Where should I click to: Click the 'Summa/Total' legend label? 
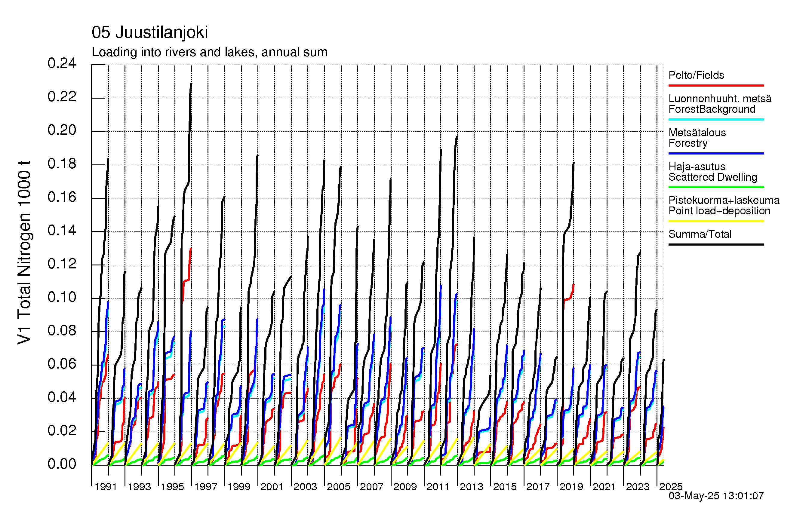[x=700, y=234]
